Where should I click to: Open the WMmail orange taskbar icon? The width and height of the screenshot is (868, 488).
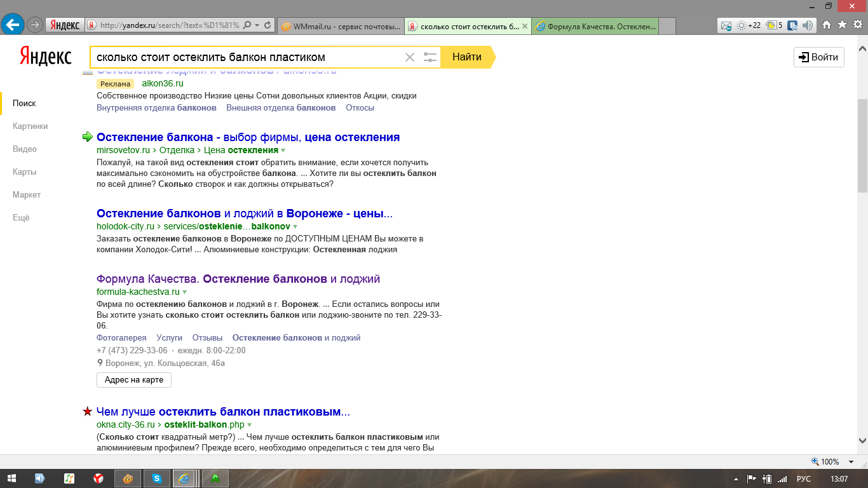pyautogui.click(x=127, y=478)
